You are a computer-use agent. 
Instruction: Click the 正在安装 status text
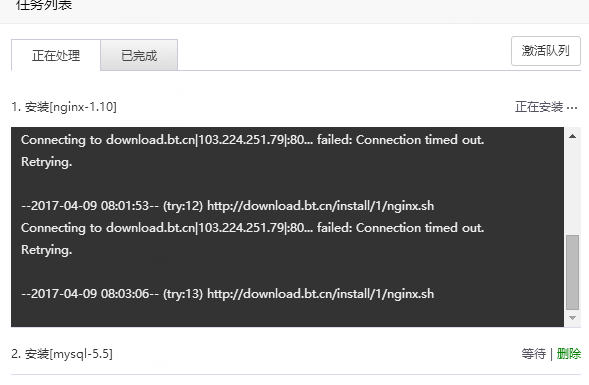tap(539, 107)
